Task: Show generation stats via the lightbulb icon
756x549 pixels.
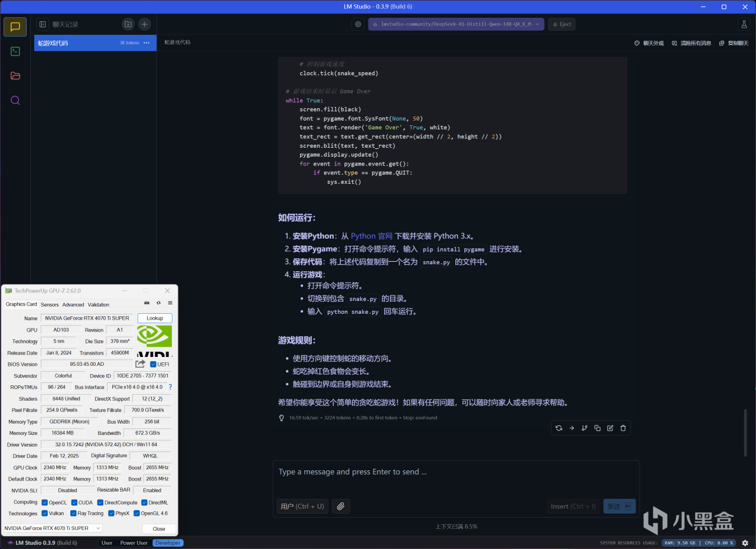Action: point(282,418)
